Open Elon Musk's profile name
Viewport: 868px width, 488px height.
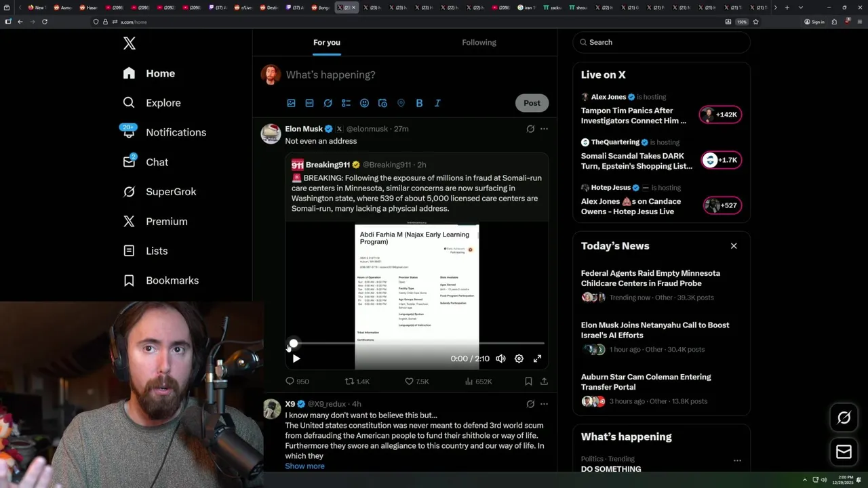(x=304, y=129)
